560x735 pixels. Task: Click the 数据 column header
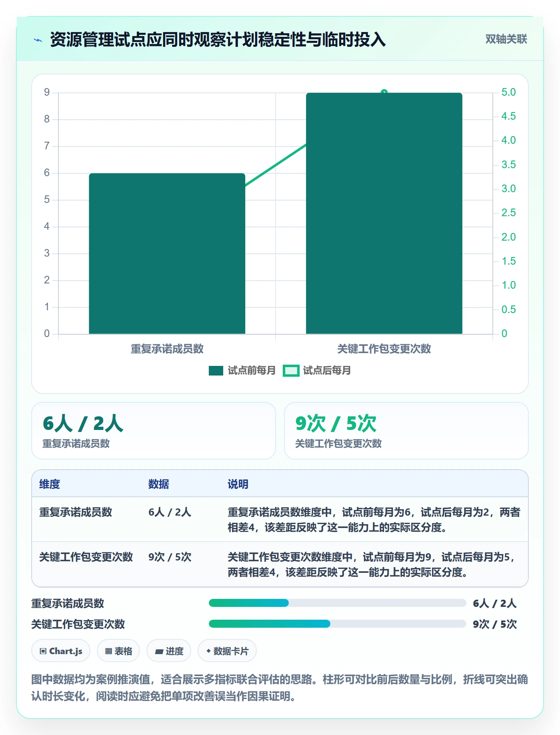[x=159, y=484]
